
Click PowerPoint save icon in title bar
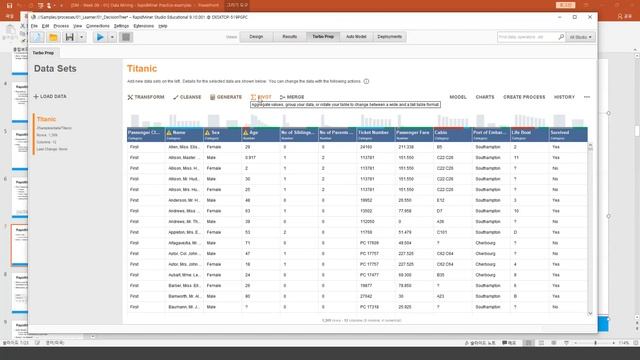click(9, 5)
